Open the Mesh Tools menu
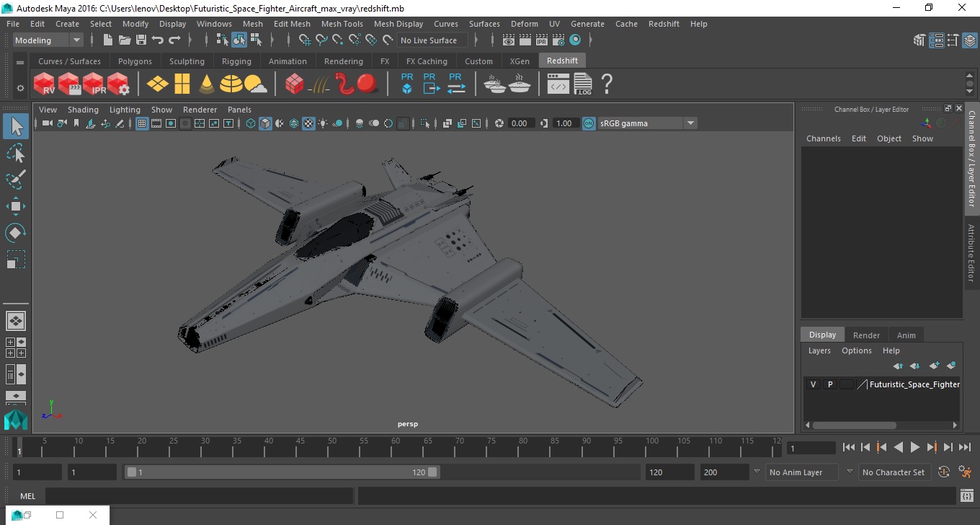 coord(342,24)
